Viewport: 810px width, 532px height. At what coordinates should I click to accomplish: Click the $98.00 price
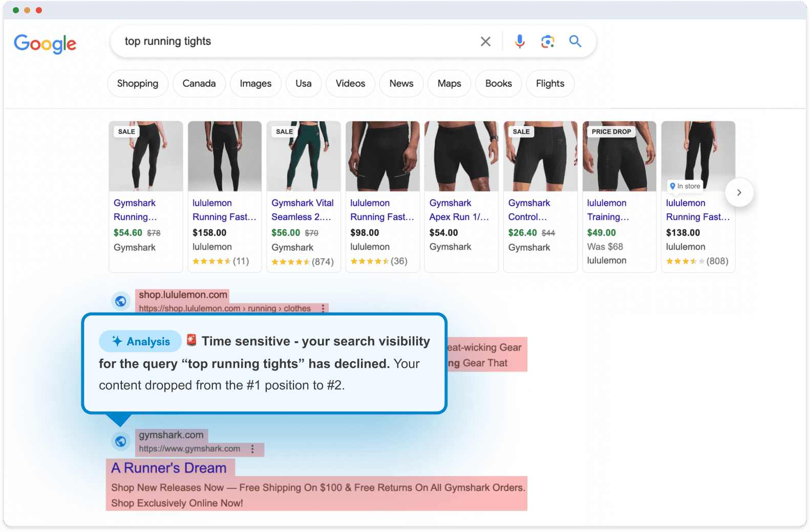pyautogui.click(x=365, y=233)
